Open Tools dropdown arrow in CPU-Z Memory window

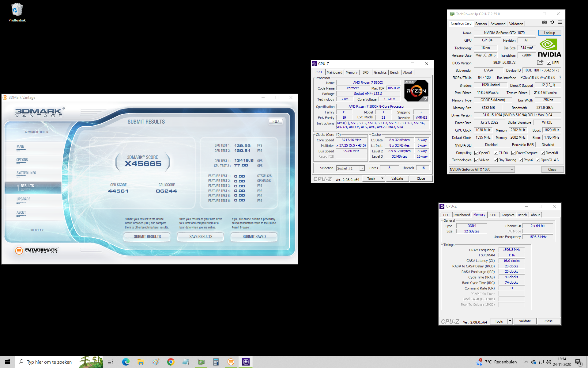coord(510,321)
